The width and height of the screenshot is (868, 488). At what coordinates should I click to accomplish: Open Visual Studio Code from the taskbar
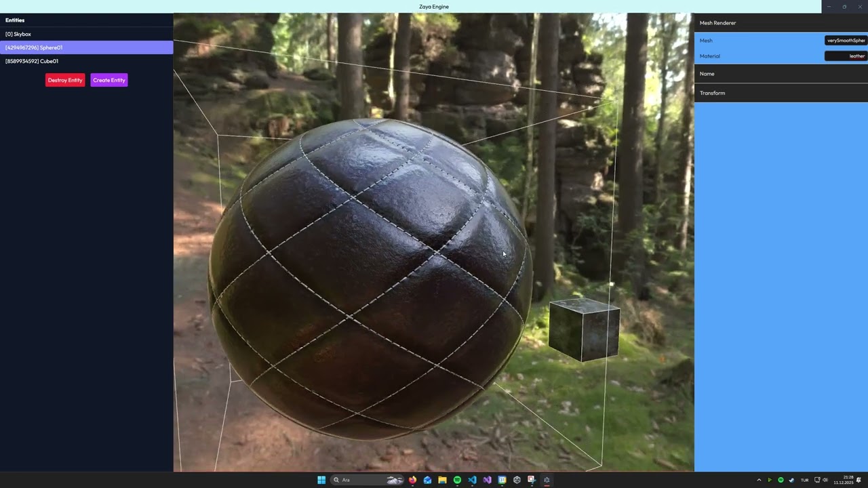coord(472,480)
